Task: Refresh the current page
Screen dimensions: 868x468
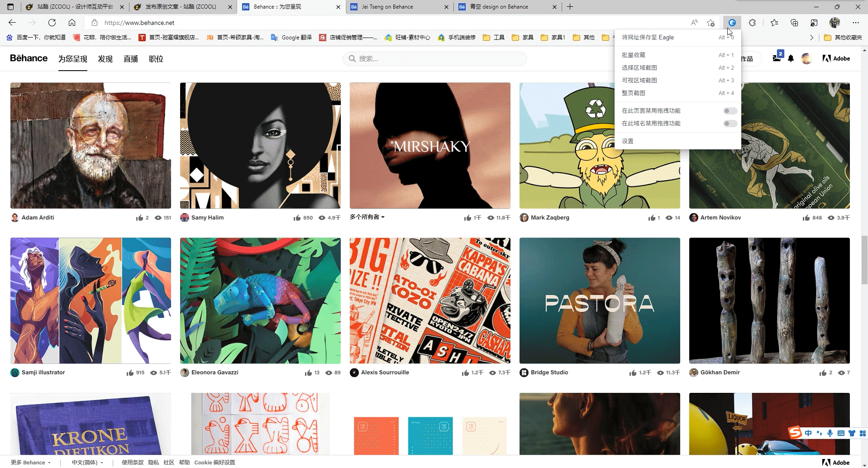Action: (52, 23)
